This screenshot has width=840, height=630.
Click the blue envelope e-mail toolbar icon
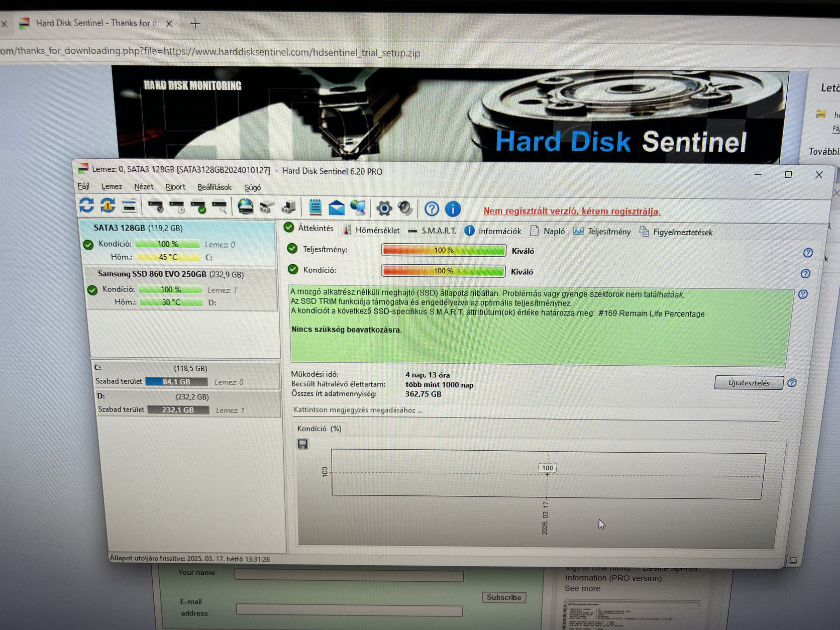(x=337, y=207)
